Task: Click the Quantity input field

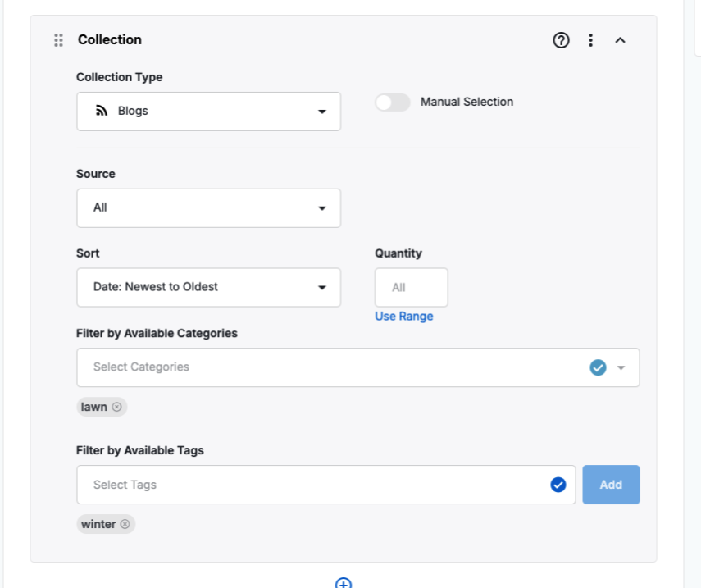Action: pyautogui.click(x=411, y=288)
